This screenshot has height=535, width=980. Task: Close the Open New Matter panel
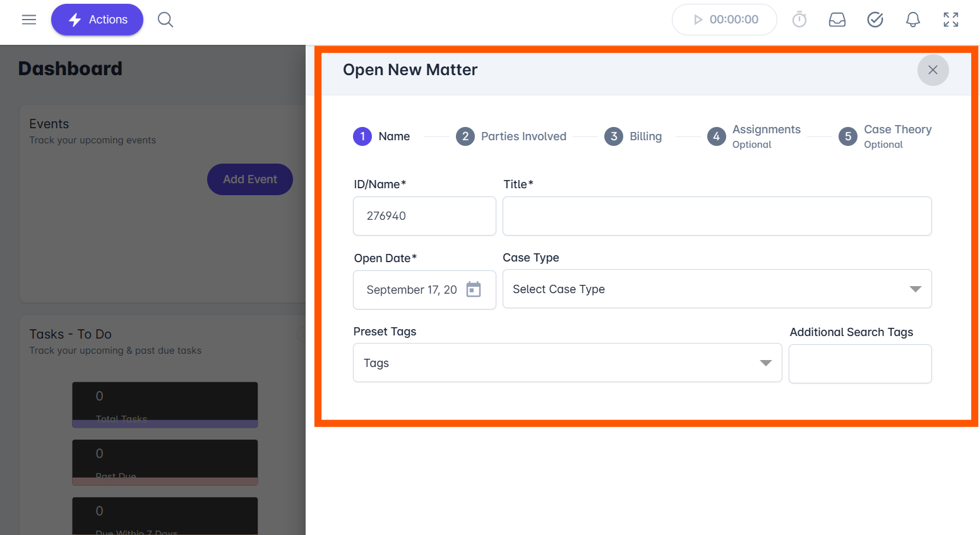(933, 70)
